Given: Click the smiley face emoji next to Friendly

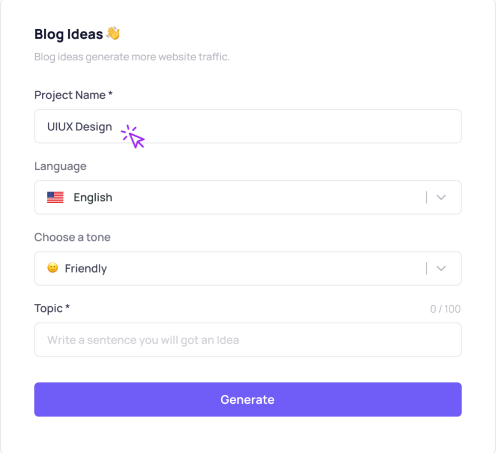Looking at the screenshot, I should (x=53, y=268).
